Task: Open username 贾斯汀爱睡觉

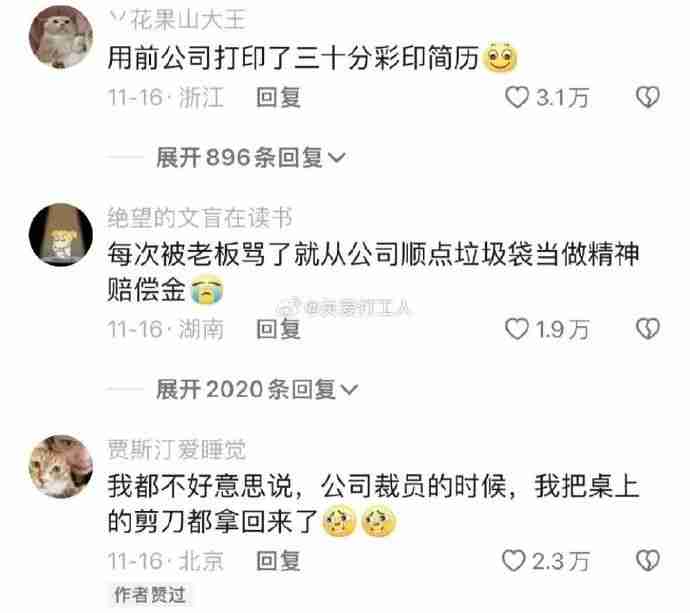Action: point(177,450)
